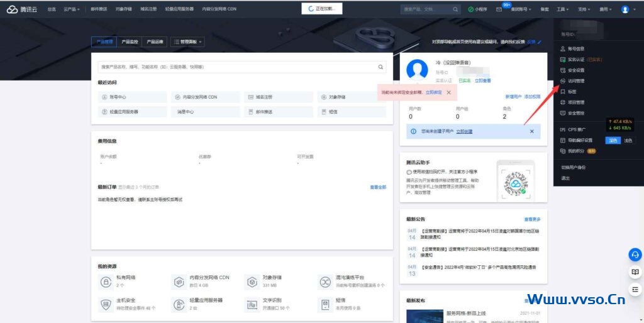
Task: Open 安全设置 in the account menu
Action: (x=575, y=70)
